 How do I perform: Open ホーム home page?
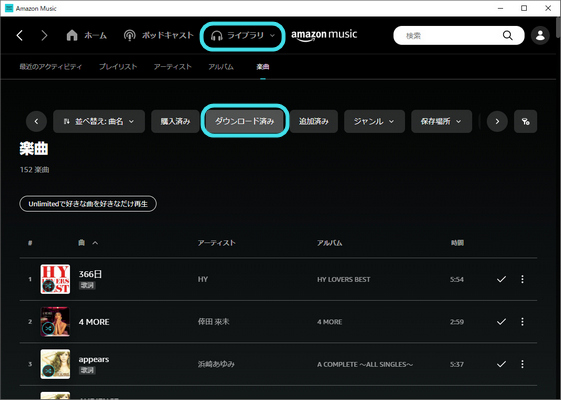pos(87,35)
